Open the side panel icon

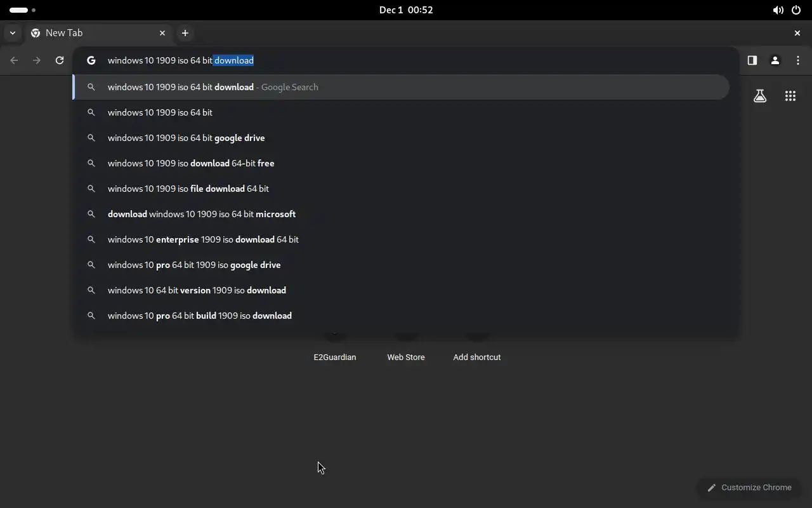[x=752, y=60]
